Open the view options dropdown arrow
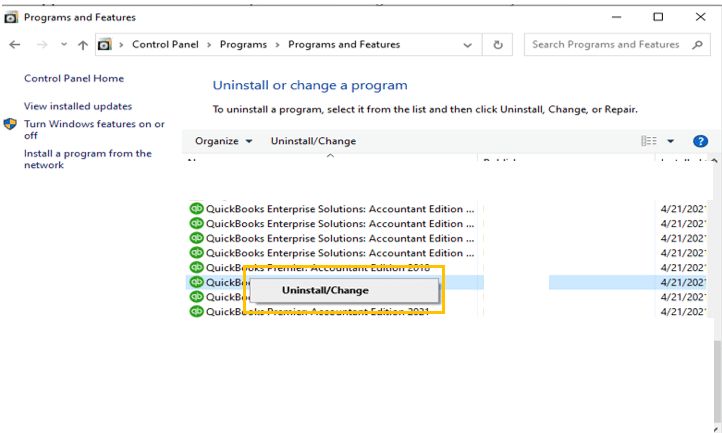Viewport: 722px width, 433px height. [670, 141]
